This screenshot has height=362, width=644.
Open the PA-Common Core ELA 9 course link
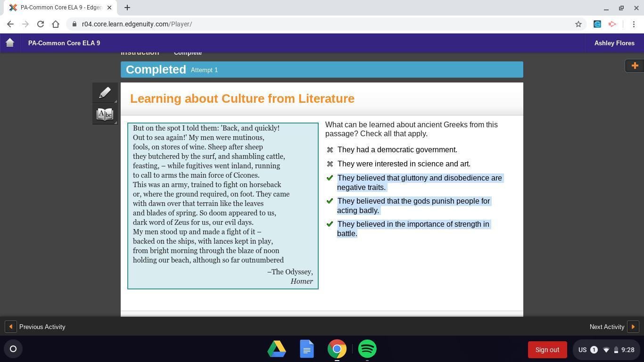[64, 43]
